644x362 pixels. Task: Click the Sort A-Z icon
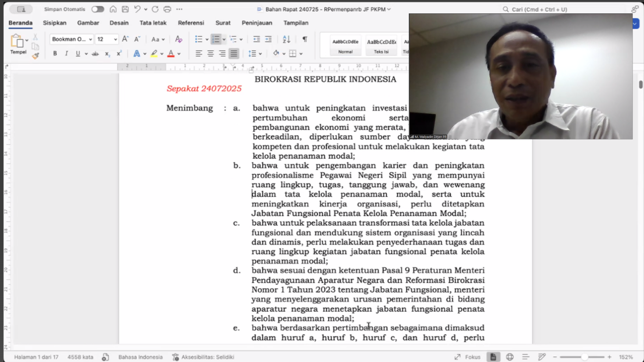pos(286,39)
